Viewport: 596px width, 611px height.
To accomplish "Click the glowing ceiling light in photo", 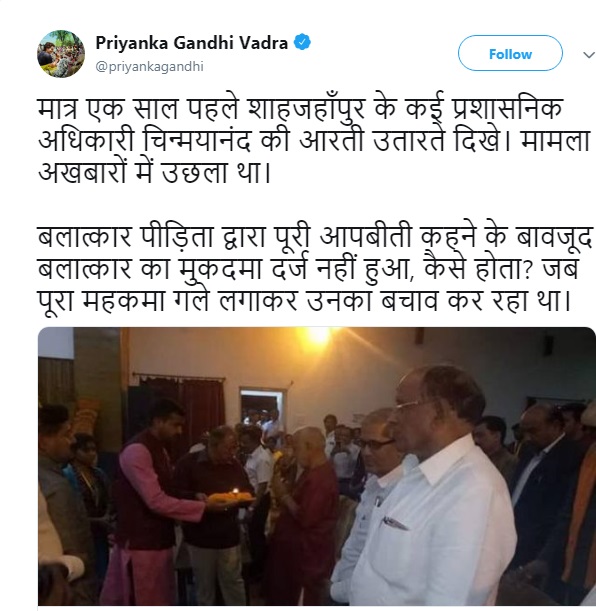I will [x=318, y=336].
